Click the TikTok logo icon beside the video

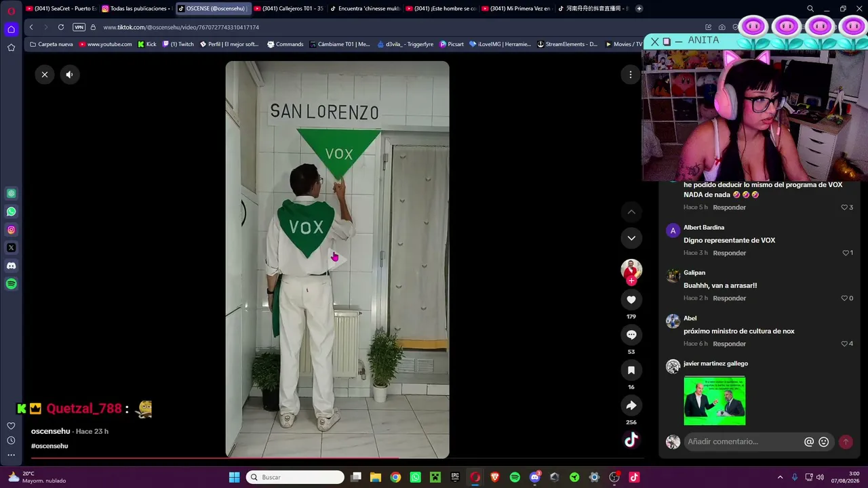coord(631,440)
